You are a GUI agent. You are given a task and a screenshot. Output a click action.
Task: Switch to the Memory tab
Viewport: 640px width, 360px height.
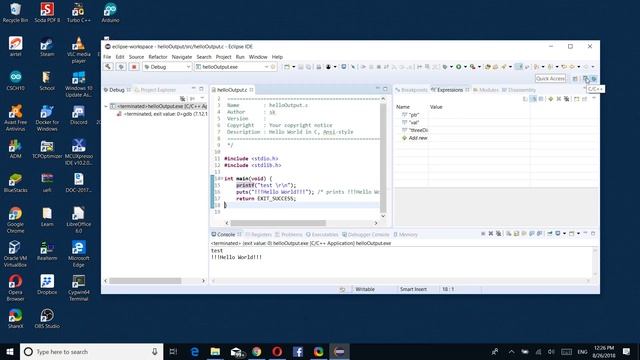[x=405, y=235]
